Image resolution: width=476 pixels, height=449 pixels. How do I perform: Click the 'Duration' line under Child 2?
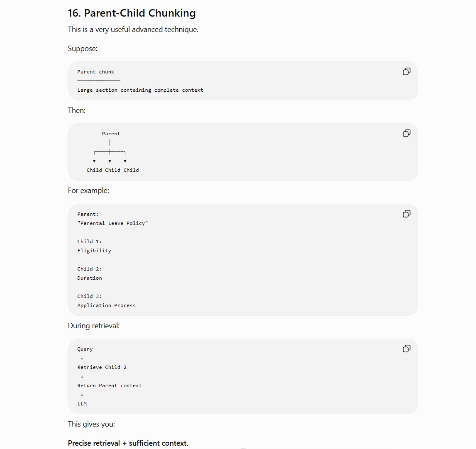coord(90,278)
